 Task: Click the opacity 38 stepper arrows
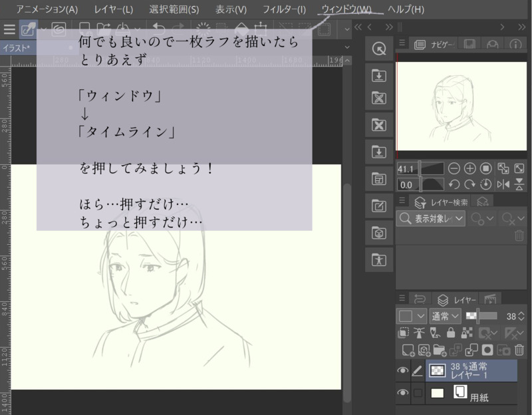pos(521,317)
